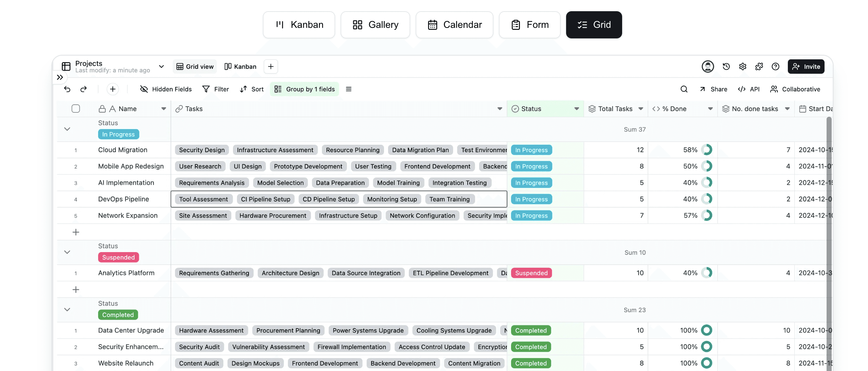Click the redo arrow icon
The width and height of the screenshot is (868, 371).
click(84, 89)
